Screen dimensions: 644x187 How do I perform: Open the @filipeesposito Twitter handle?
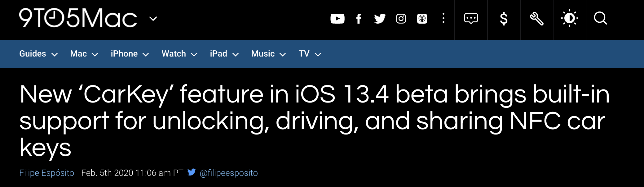click(x=229, y=173)
